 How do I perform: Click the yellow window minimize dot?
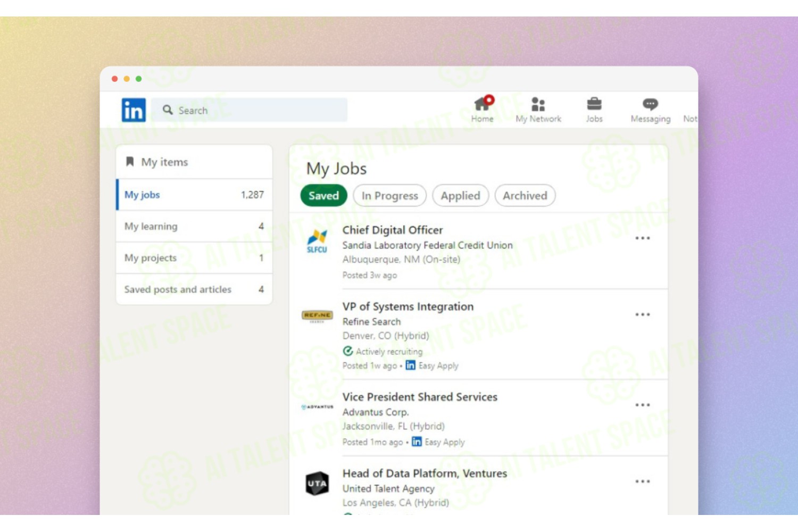[x=127, y=79]
